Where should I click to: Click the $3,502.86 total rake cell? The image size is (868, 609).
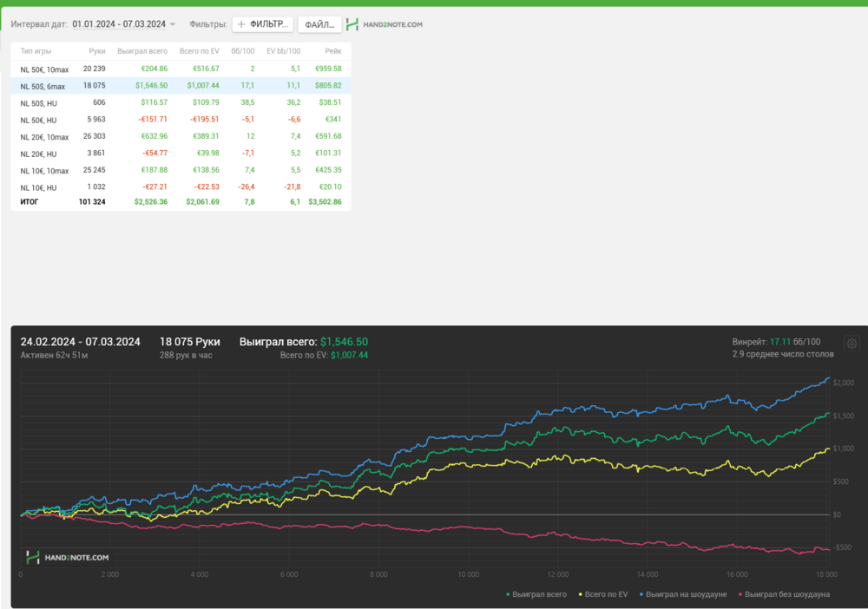325,202
